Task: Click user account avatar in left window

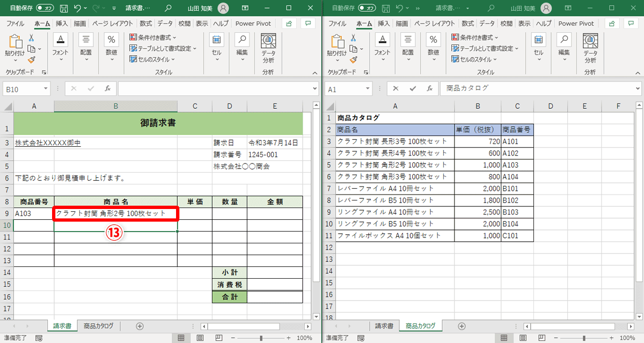Action: tap(224, 8)
